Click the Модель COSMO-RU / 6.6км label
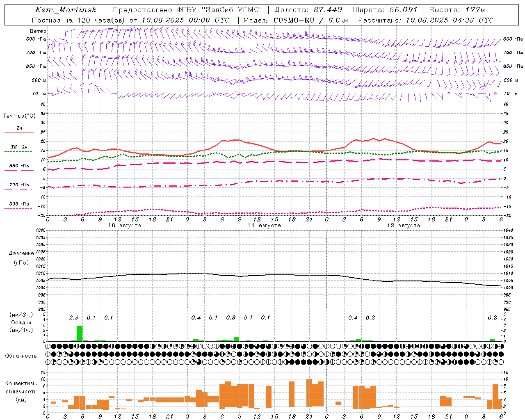Image resolution: width=525 pixels, height=420 pixels. (295, 20)
